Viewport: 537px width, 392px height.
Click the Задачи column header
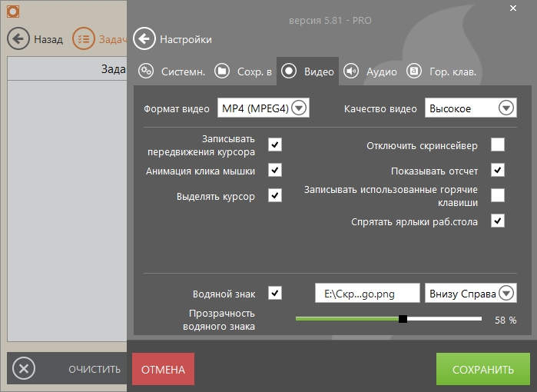pos(67,69)
